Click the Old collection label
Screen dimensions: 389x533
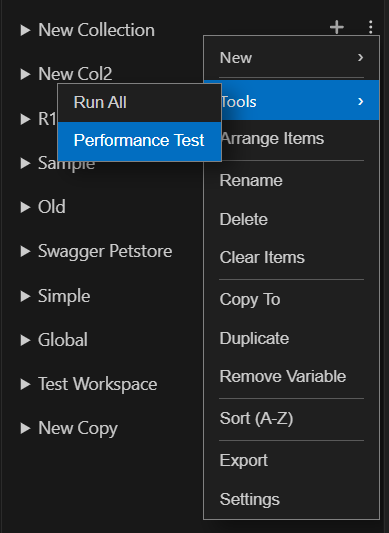pos(52,207)
